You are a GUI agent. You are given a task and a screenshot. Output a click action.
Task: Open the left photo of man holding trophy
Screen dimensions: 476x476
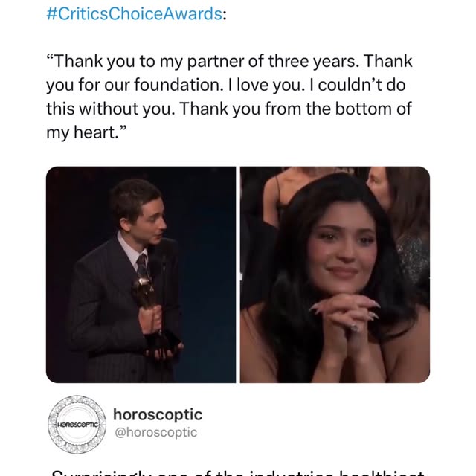click(141, 274)
